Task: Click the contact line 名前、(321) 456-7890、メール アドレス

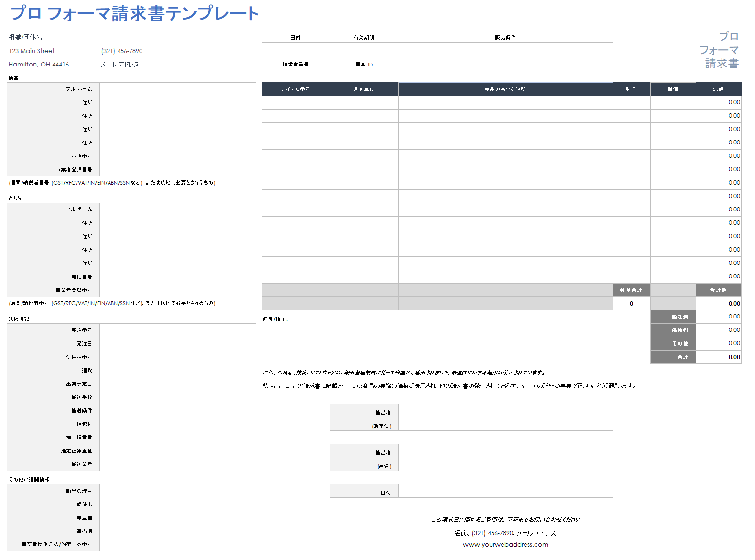Action: (x=505, y=533)
